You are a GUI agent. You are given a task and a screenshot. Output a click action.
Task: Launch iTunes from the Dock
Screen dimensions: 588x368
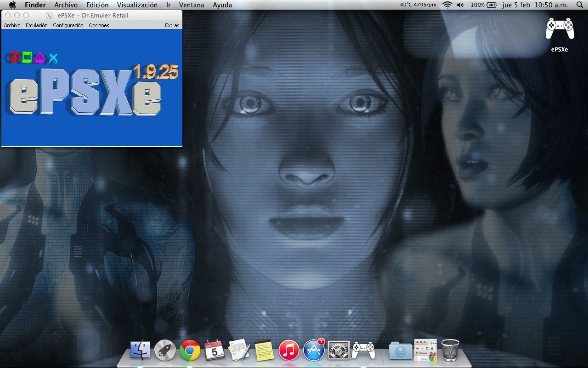point(289,351)
